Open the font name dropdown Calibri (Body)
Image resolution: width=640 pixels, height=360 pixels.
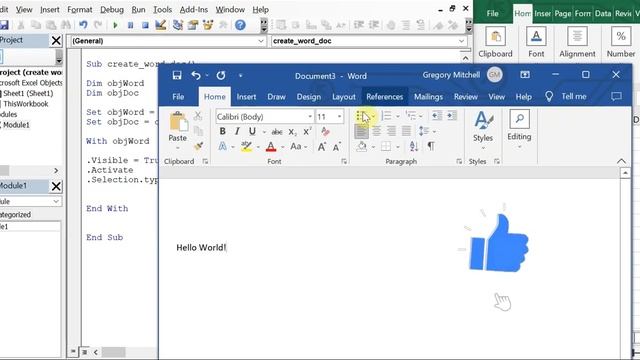pos(310,117)
